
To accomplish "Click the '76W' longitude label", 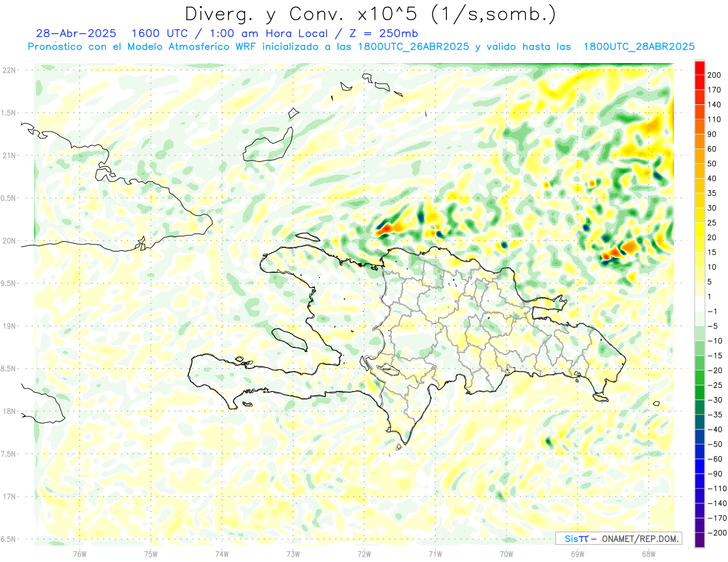I will click(x=79, y=554).
